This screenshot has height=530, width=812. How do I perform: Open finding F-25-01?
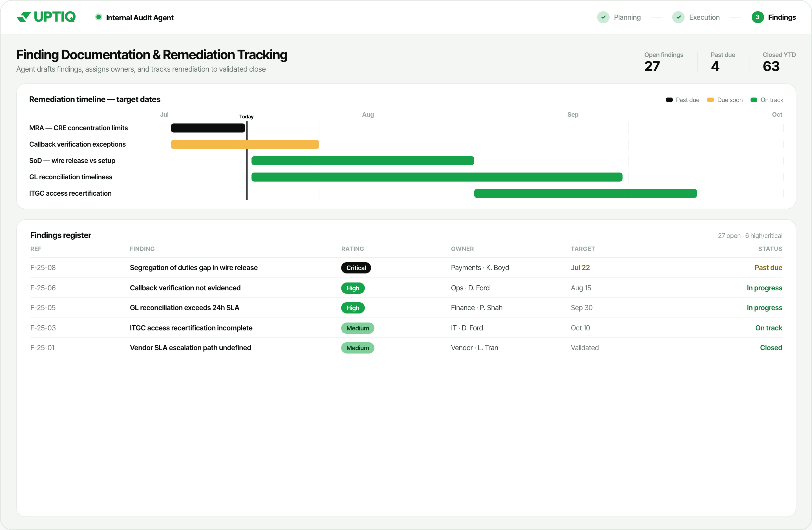click(42, 348)
